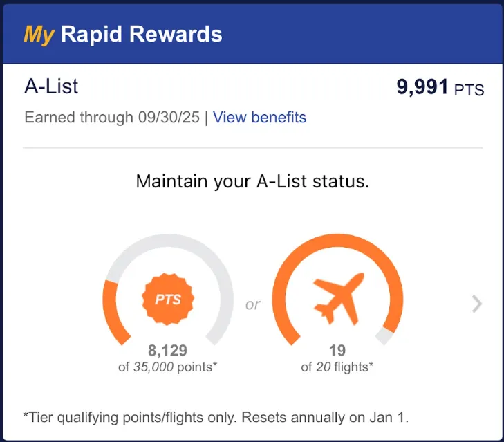This screenshot has width=504, height=442.
Task: Click the "Maintain your A-List status." heading
Action: [252, 182]
